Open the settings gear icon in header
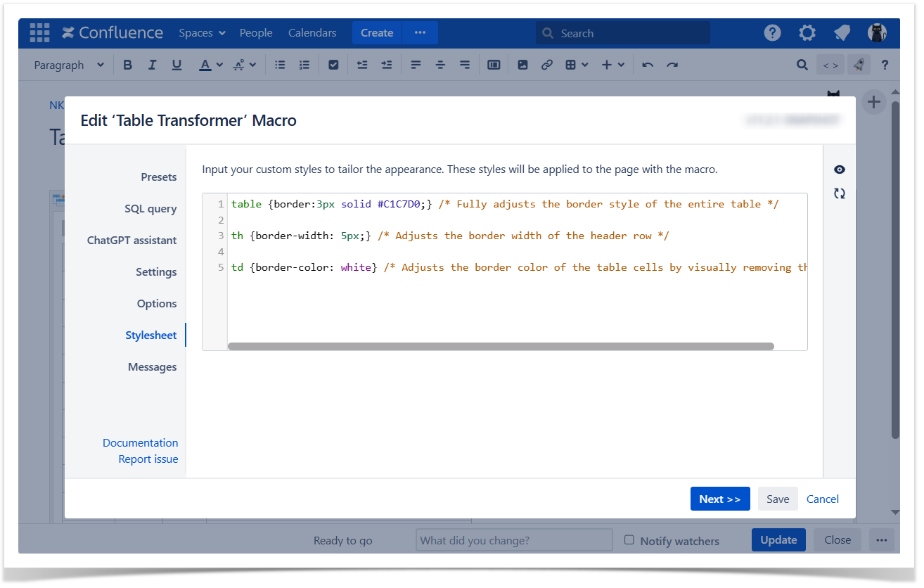The width and height of the screenshot is (924, 588). click(x=807, y=33)
